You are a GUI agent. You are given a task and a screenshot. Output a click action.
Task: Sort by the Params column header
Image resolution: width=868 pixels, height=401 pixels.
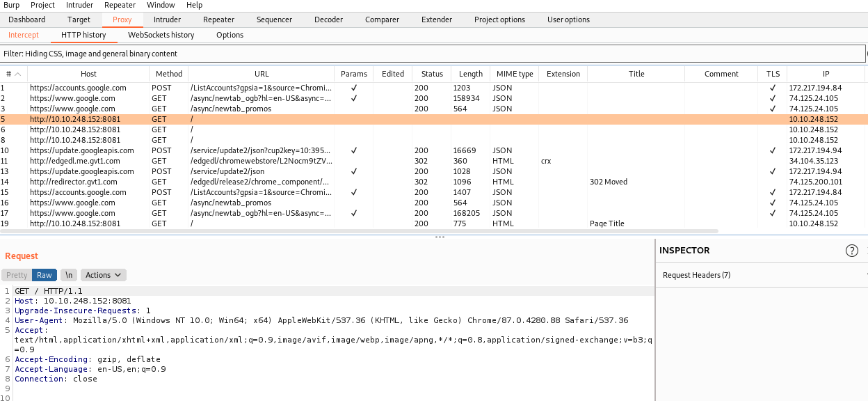(354, 74)
